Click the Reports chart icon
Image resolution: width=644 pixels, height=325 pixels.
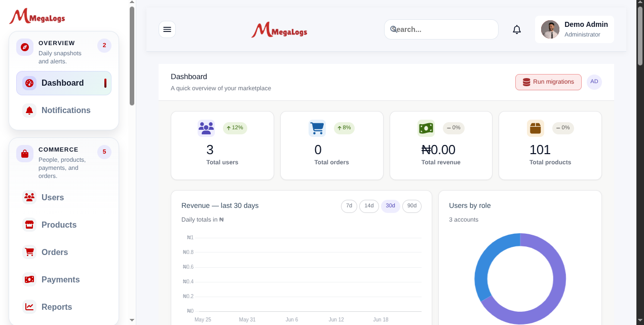point(29,307)
